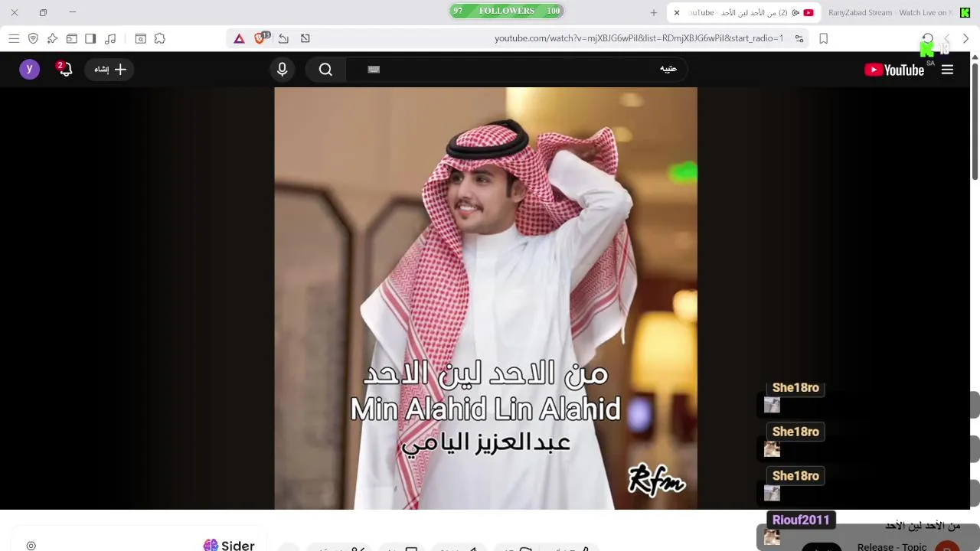Screen dimensions: 980x551
Task: Go to the previous page arrow
Action: pyautogui.click(x=965, y=38)
